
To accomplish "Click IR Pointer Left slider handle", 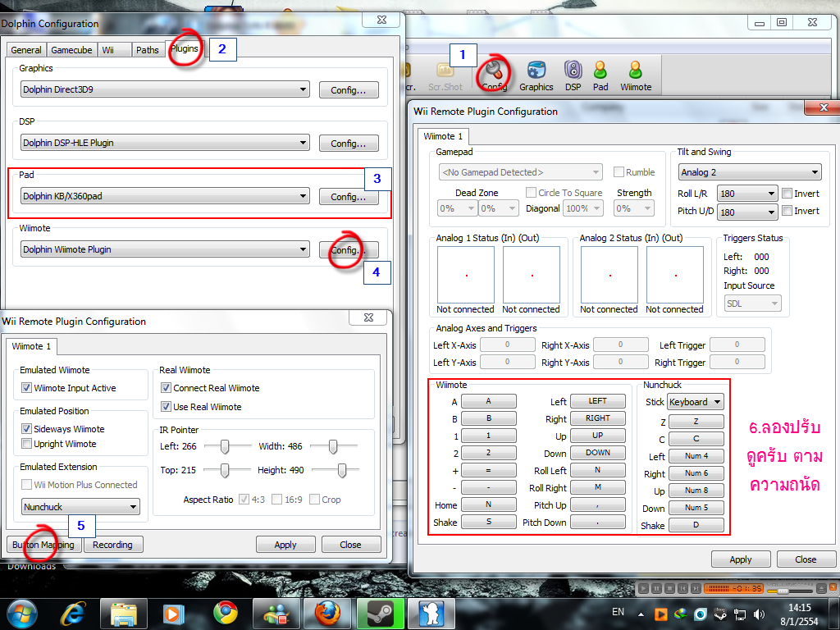I will (225, 446).
